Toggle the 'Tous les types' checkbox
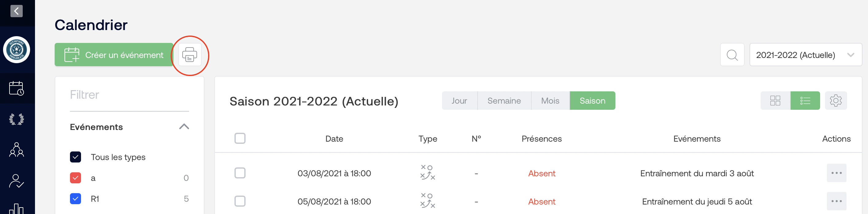The width and height of the screenshot is (868, 214). point(76,157)
